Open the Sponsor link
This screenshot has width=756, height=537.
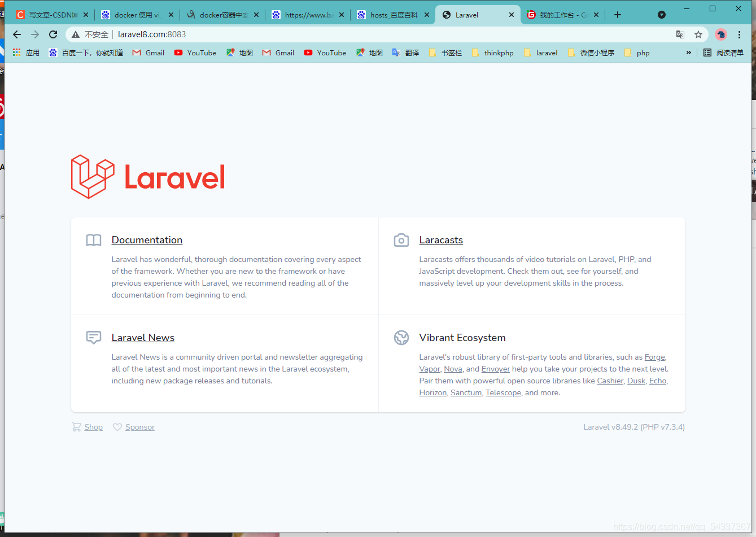pos(140,427)
